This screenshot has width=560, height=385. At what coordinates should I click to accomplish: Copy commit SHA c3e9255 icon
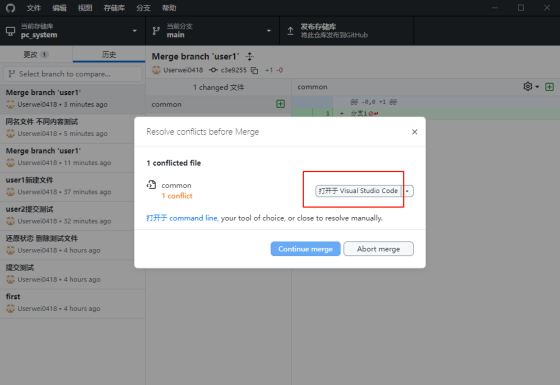point(254,70)
